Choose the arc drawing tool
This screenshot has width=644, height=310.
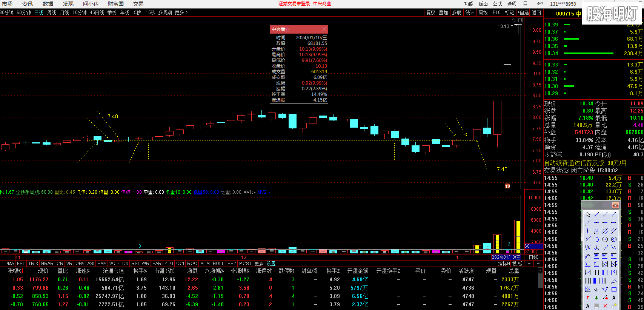point(596,239)
